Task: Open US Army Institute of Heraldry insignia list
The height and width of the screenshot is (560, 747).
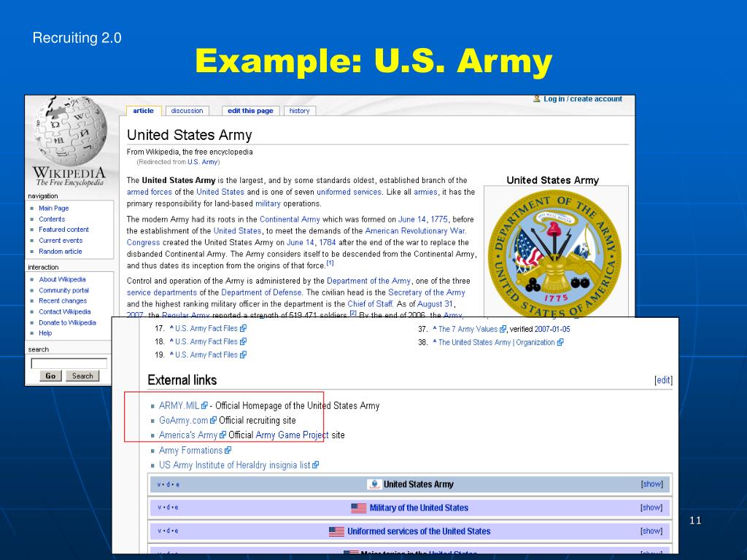Action: pos(234,465)
